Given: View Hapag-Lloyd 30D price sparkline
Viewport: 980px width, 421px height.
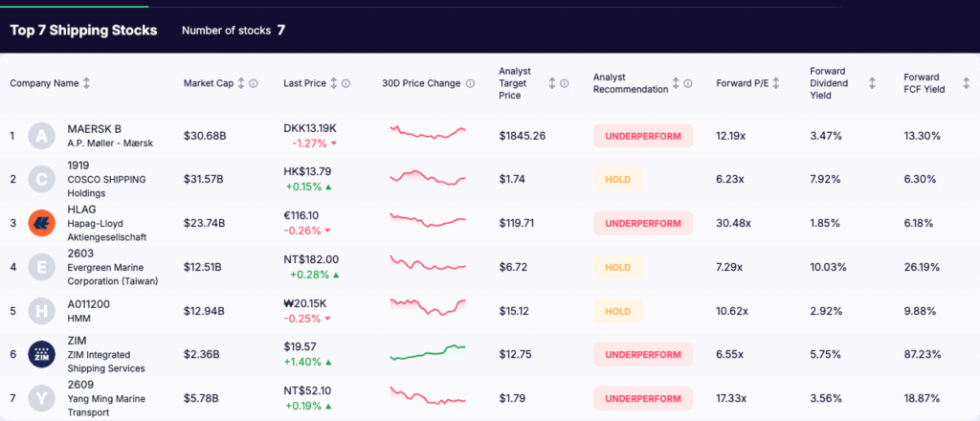Looking at the screenshot, I should (428, 220).
